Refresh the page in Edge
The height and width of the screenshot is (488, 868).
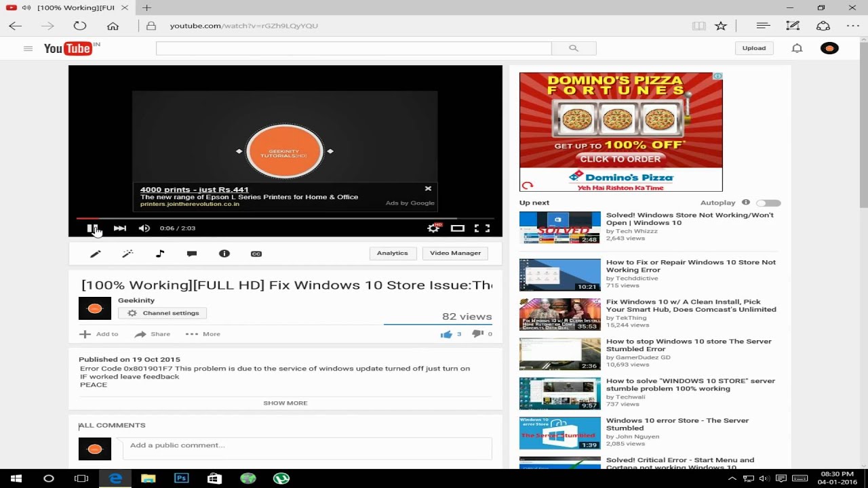[80, 26]
